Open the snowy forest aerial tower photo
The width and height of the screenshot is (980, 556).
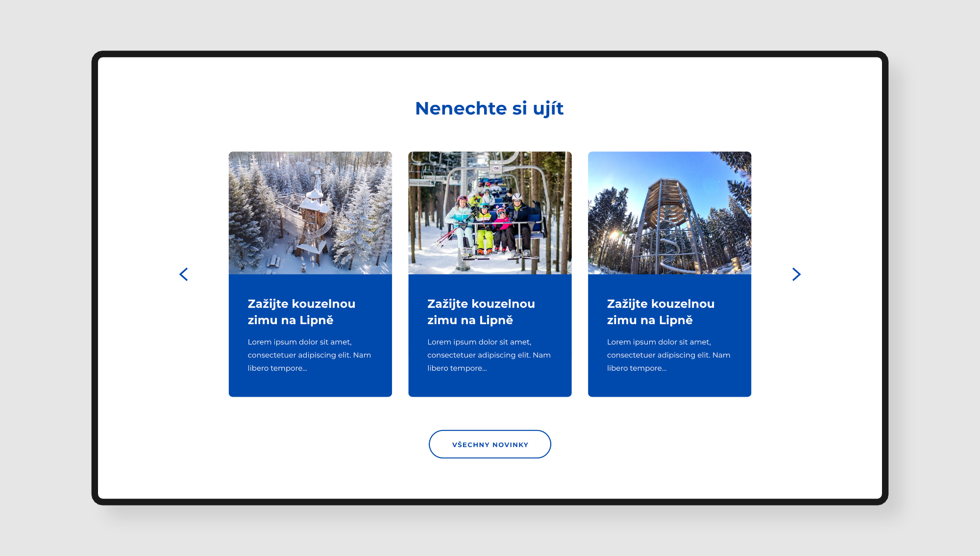click(x=310, y=213)
